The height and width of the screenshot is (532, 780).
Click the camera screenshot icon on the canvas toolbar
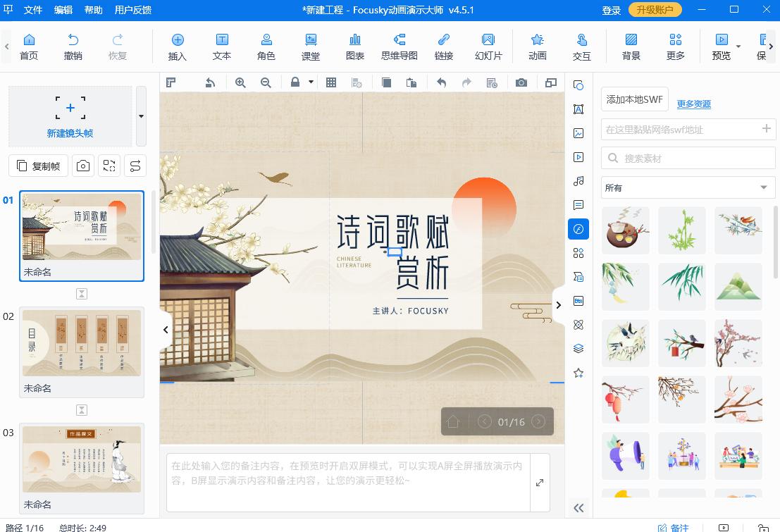521,82
